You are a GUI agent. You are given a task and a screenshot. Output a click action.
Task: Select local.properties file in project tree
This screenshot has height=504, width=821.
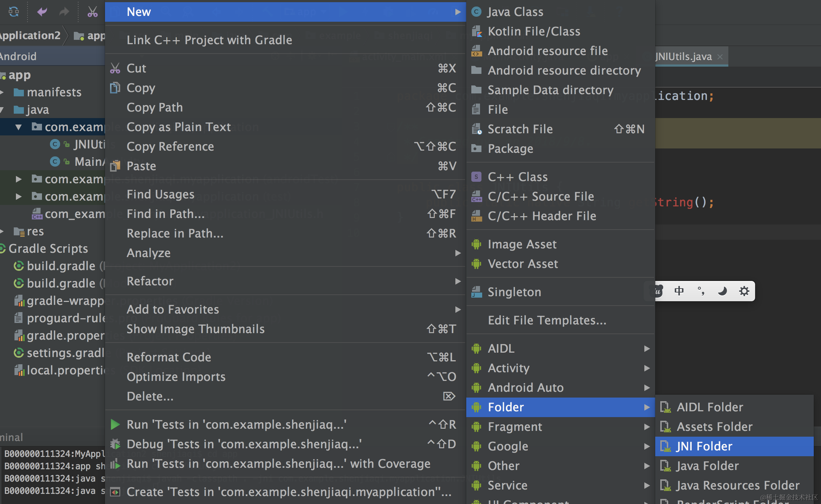(x=65, y=370)
